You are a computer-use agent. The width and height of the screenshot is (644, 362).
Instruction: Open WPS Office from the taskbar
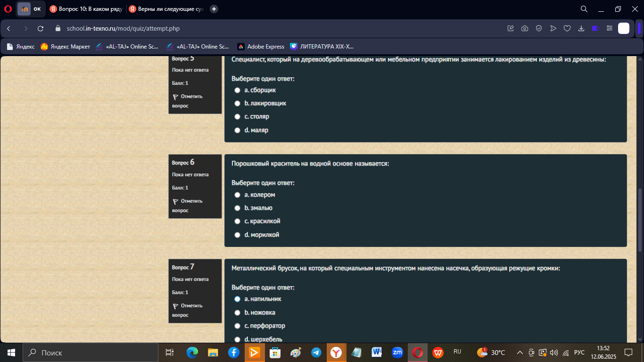pyautogui.click(x=438, y=353)
